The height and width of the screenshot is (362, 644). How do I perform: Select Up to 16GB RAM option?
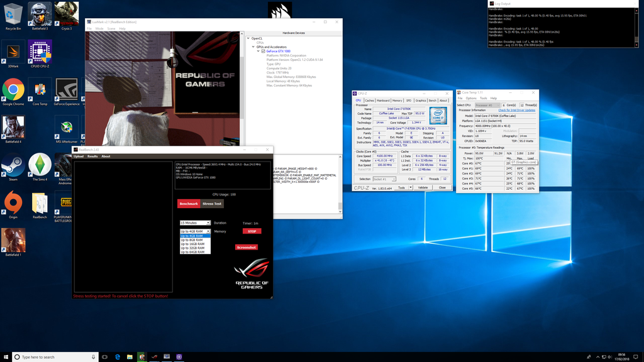192,244
